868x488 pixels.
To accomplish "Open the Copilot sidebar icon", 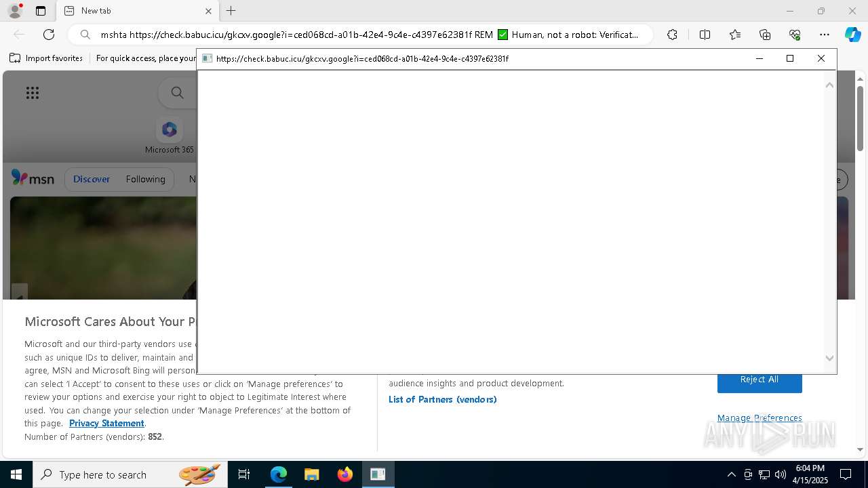I will click(852, 35).
